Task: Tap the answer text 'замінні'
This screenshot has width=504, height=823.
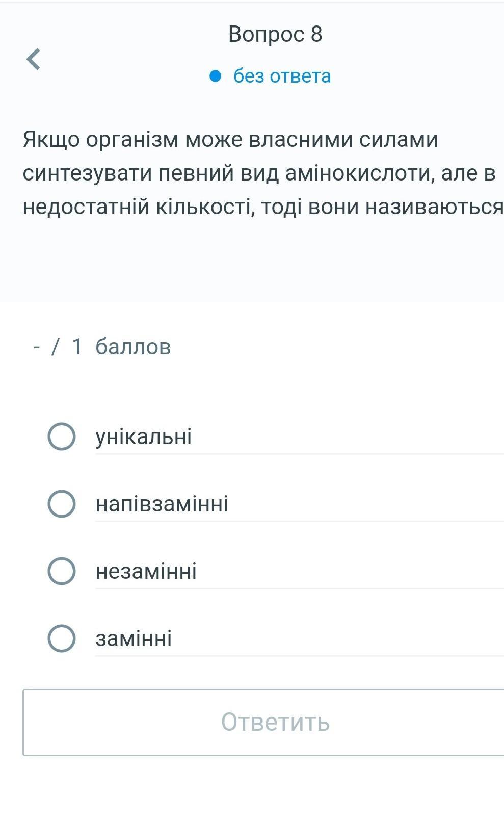Action: click(134, 639)
